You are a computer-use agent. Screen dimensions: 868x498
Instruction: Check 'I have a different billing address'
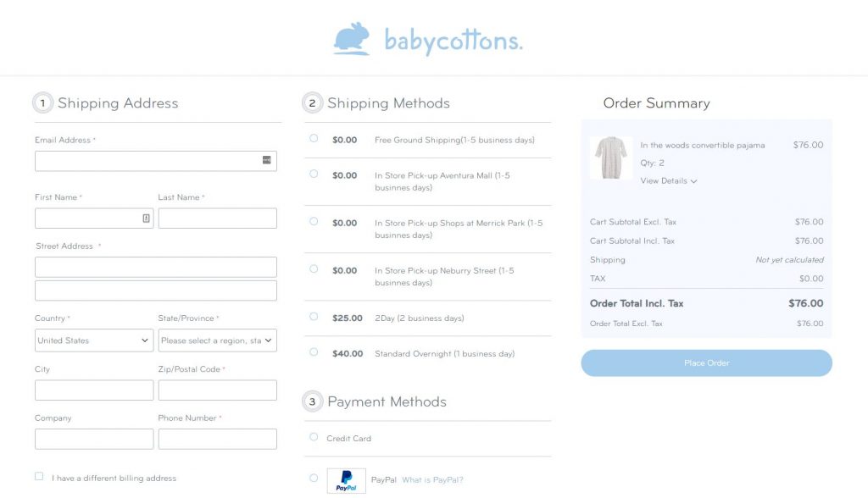39,477
